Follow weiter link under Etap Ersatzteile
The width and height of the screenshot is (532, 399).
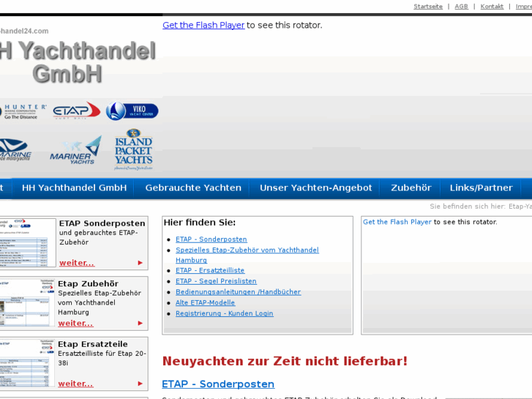pyautogui.click(x=75, y=384)
